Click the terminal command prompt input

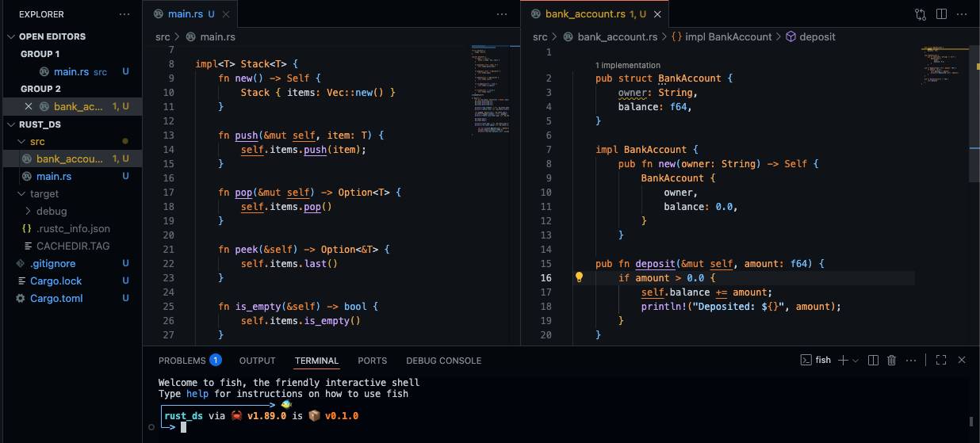(x=183, y=427)
